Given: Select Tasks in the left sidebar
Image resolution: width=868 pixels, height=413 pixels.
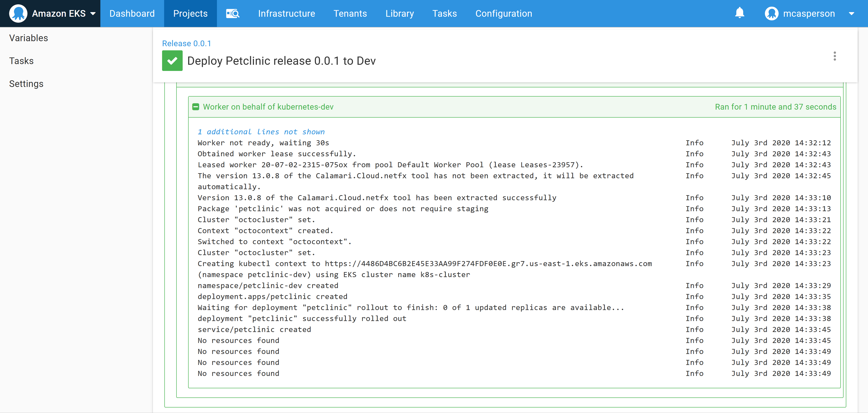Looking at the screenshot, I should (21, 61).
